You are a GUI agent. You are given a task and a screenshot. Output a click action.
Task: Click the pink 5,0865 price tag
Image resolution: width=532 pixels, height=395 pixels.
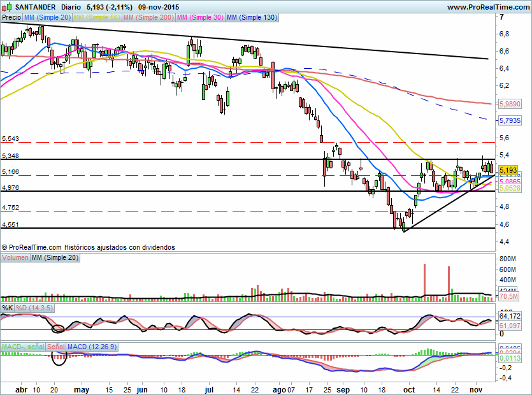(x=510, y=182)
